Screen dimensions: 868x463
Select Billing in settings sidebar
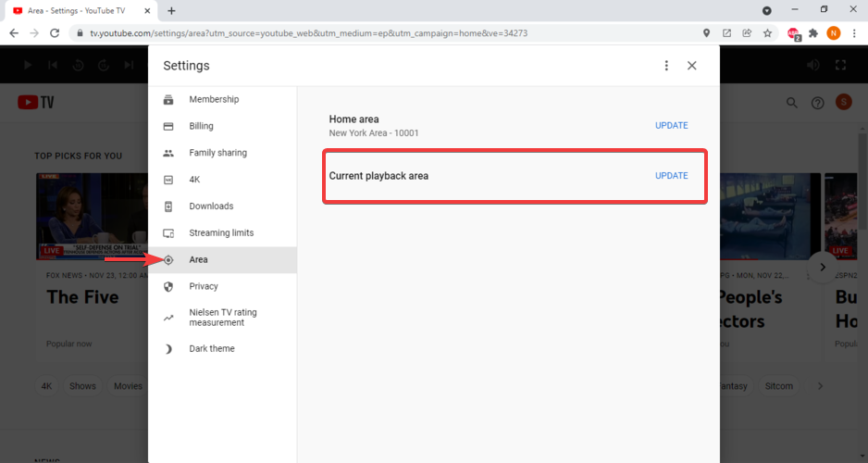[201, 126]
